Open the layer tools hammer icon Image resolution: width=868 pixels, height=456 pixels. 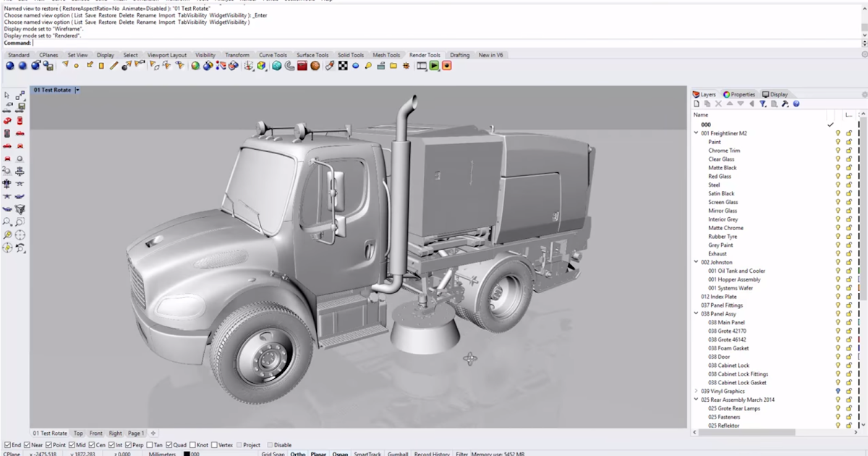[785, 104]
